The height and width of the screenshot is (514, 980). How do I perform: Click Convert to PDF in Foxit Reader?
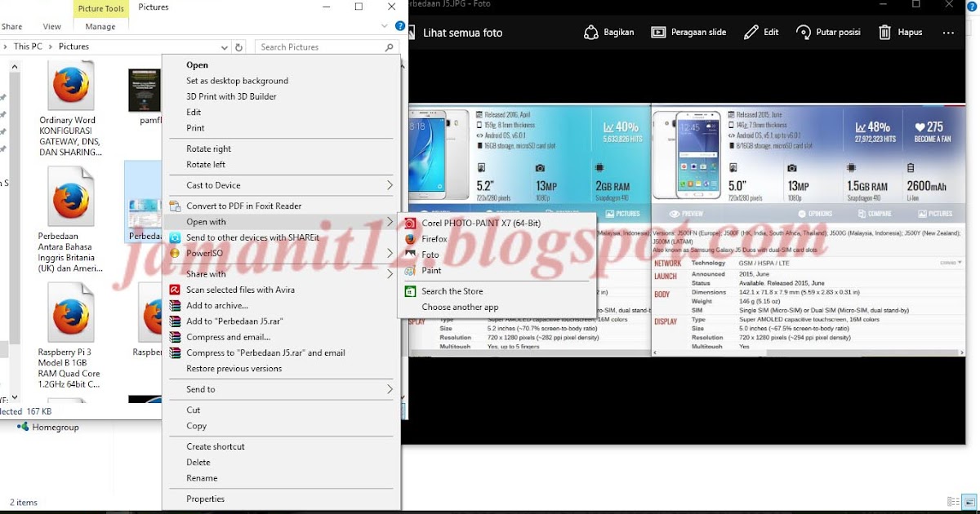(243, 206)
